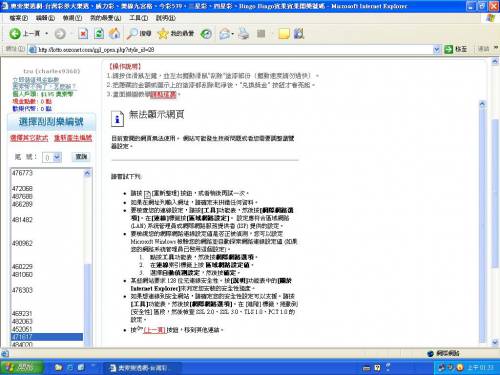Expand the Back button history arrow
This screenshot has width=500, height=375.
point(46,34)
